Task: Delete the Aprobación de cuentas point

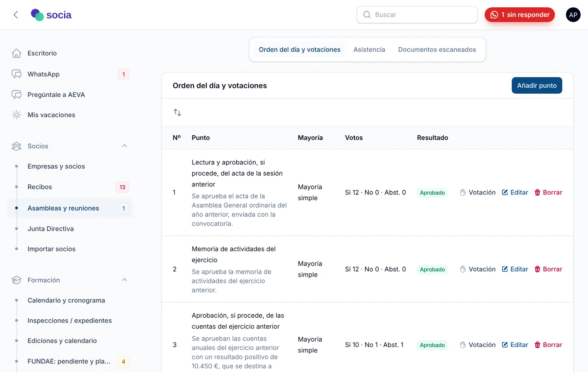Action: (548, 345)
